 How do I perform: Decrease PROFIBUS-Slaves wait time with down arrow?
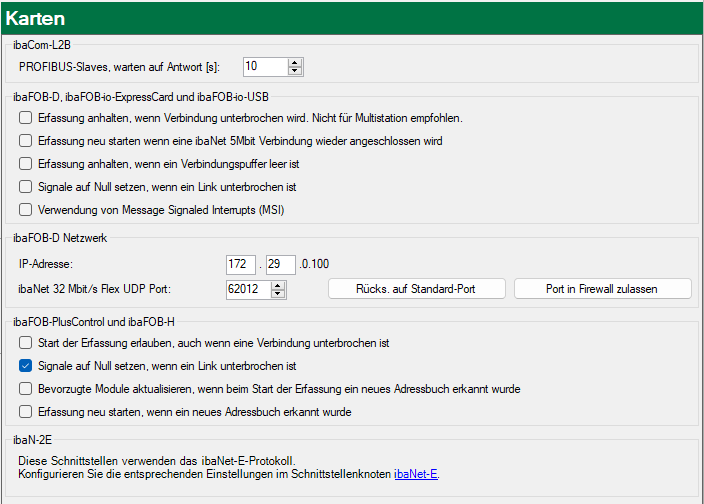pos(295,71)
